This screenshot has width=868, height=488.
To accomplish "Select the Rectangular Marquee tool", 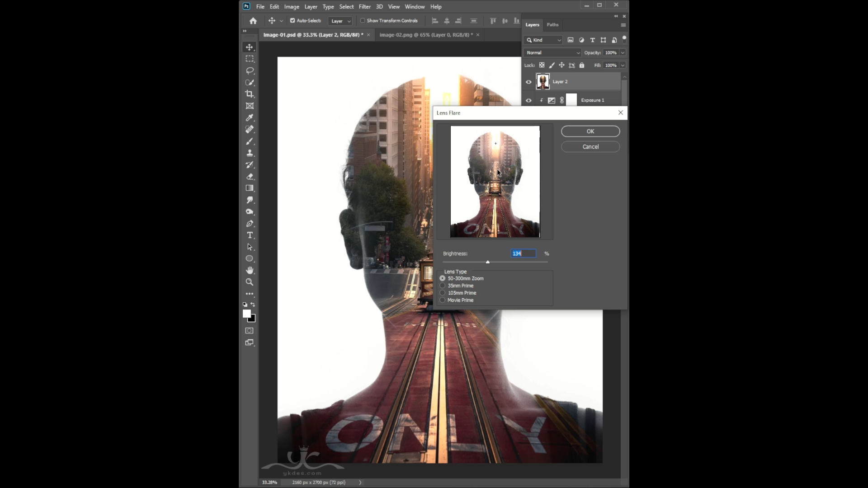I will click(250, 59).
